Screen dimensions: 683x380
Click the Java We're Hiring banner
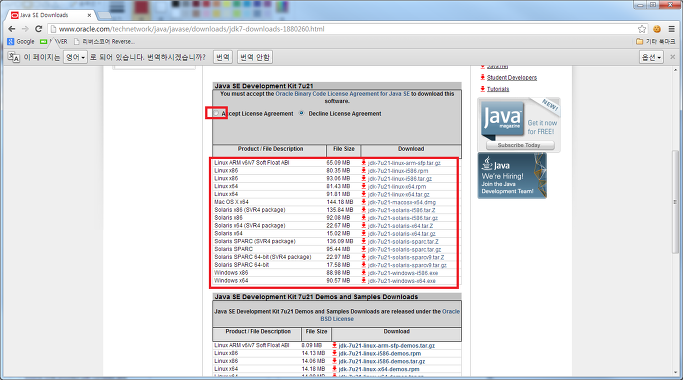pyautogui.click(x=512, y=176)
